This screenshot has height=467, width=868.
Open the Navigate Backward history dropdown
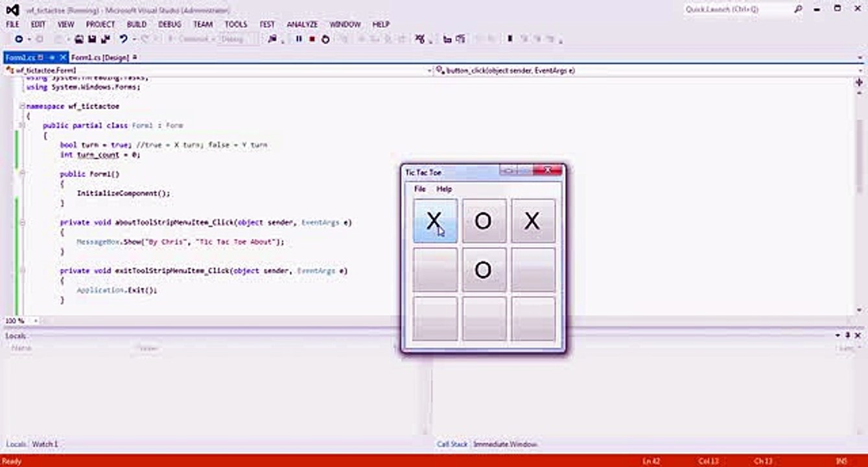tap(28, 39)
